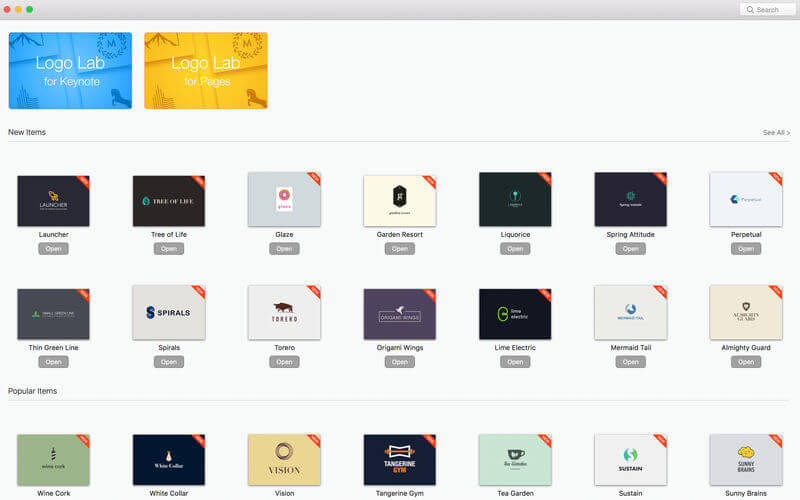The width and height of the screenshot is (800, 500).
Task: Click the Almighty Guard name label
Action: click(746, 348)
